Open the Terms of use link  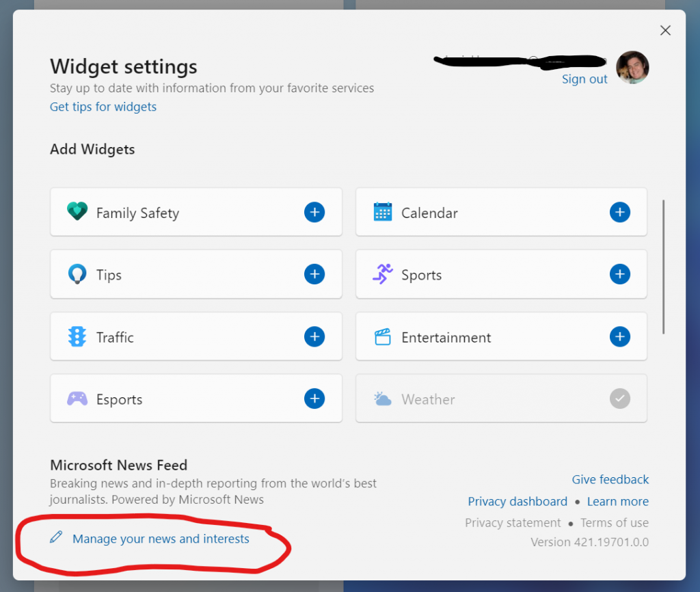point(615,523)
